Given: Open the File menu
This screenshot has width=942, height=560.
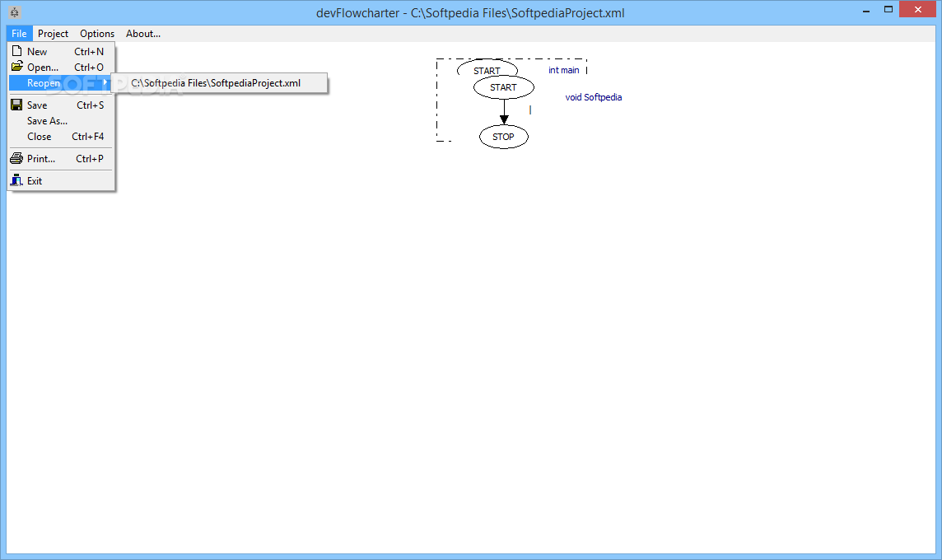Looking at the screenshot, I should coord(19,34).
